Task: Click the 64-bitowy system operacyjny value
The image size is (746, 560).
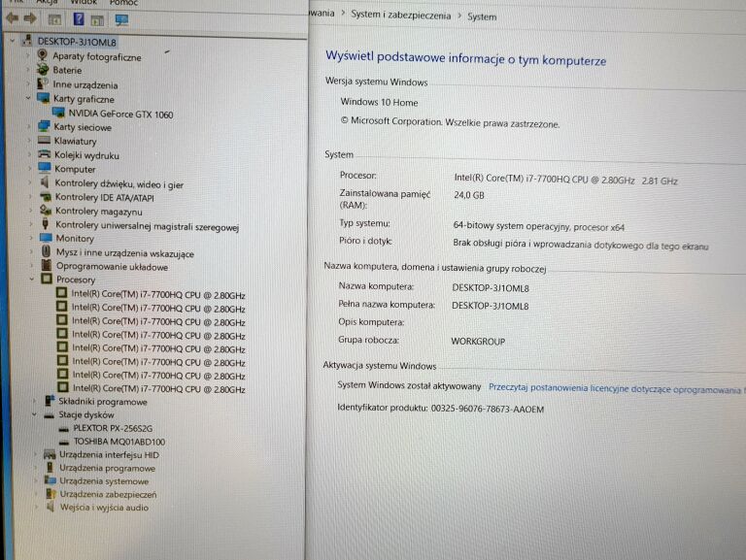Action: [x=538, y=226]
